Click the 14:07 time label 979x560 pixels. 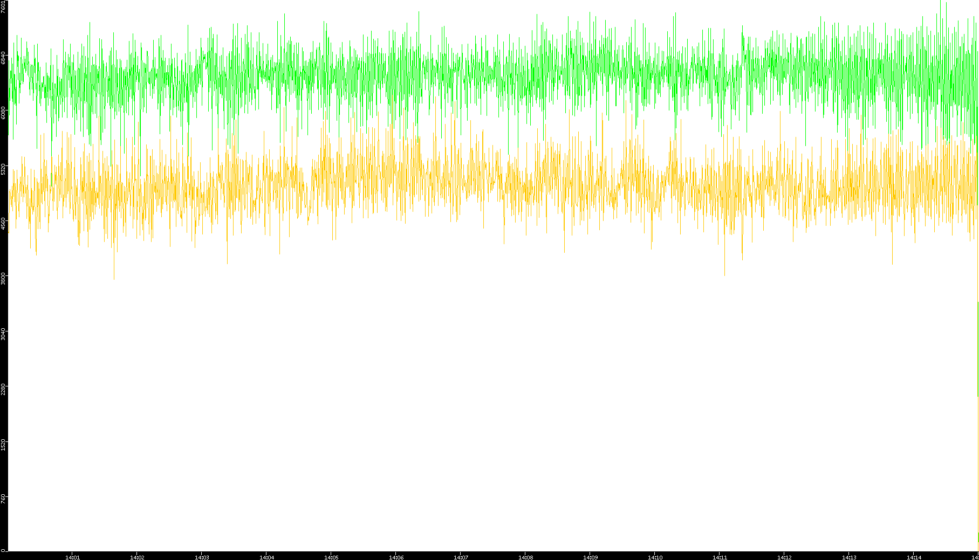(461, 557)
